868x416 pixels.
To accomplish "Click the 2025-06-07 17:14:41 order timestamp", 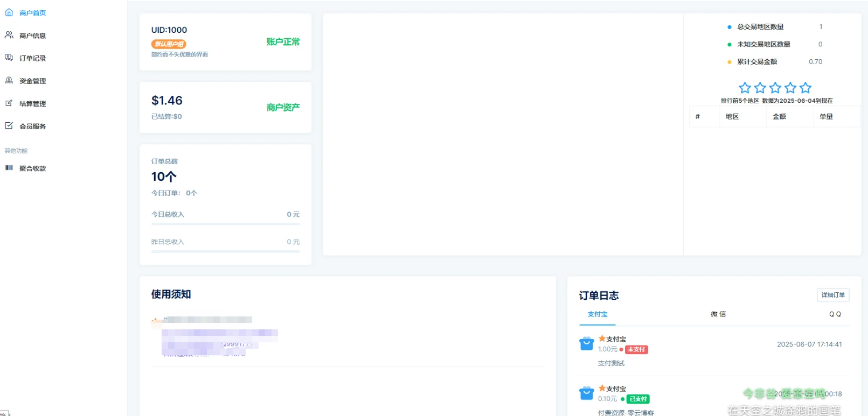I will click(809, 344).
